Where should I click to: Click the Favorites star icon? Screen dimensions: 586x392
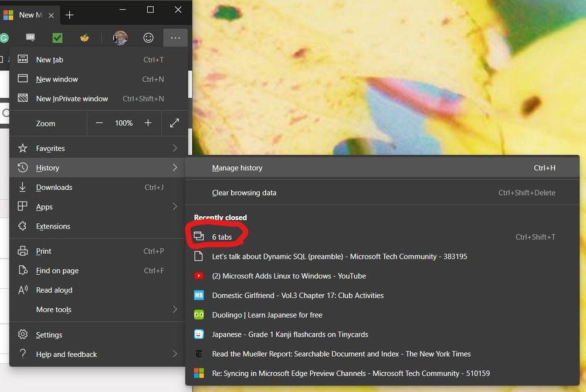point(23,148)
